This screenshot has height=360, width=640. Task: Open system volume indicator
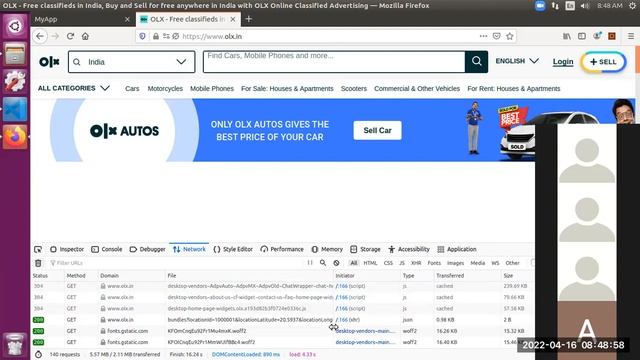pyautogui.click(x=585, y=6)
